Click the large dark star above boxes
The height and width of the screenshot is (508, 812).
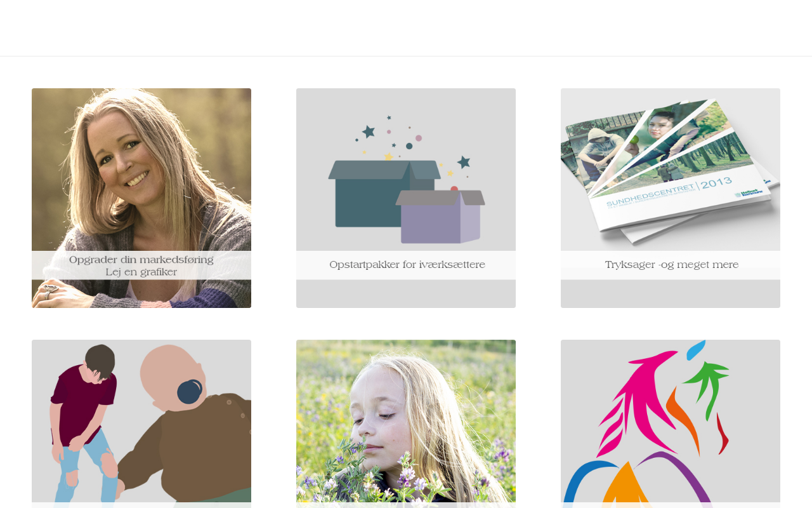(369, 131)
